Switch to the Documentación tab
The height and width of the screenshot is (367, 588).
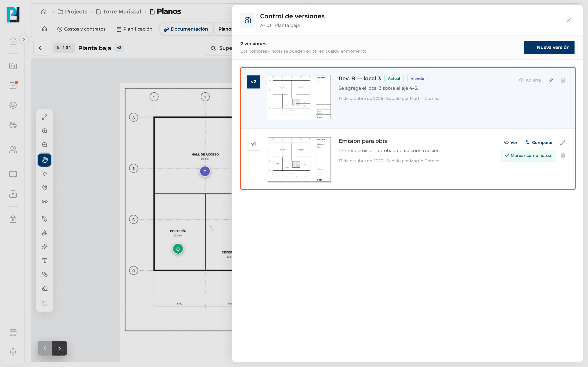[x=186, y=29]
